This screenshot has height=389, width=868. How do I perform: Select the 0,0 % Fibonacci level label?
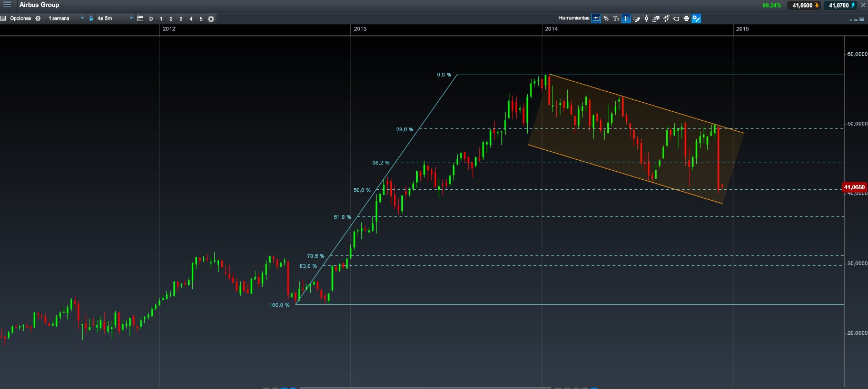click(444, 74)
